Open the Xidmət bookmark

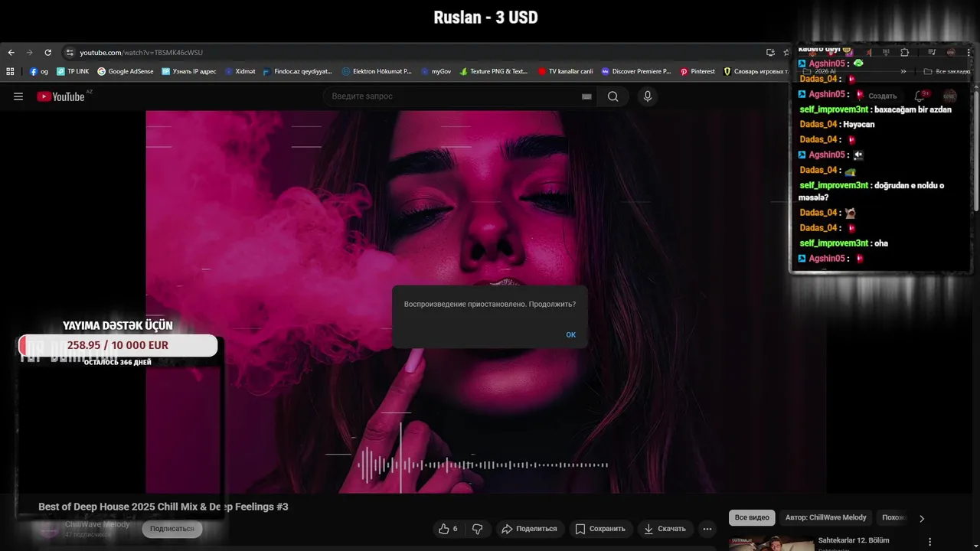click(240, 71)
